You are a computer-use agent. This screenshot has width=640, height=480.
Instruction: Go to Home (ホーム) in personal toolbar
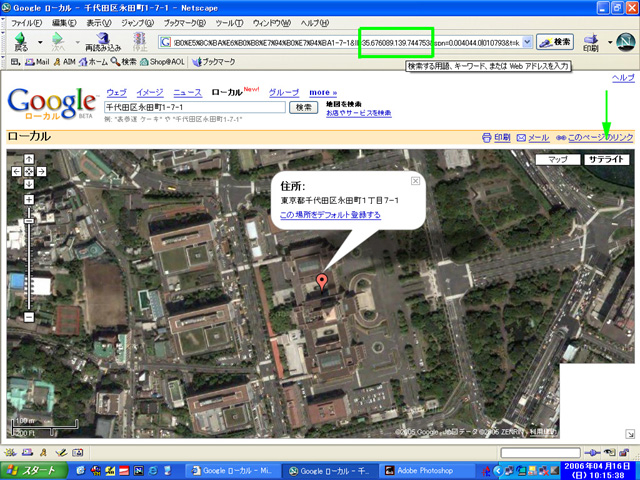(93, 62)
